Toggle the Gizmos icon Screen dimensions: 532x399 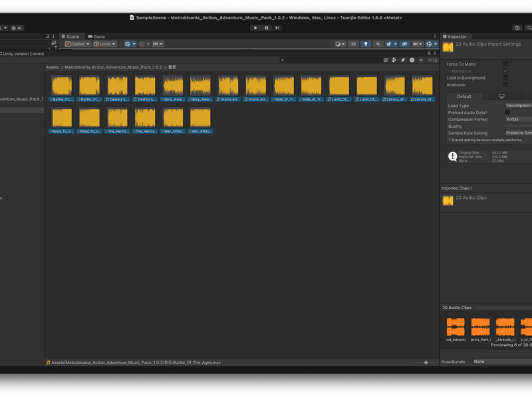tap(429, 44)
